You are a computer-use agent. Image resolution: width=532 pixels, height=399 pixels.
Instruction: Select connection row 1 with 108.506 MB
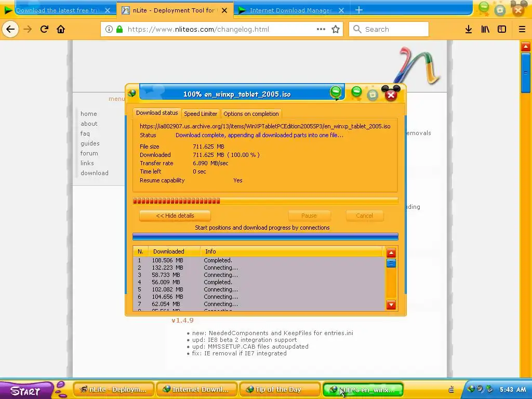pyautogui.click(x=259, y=261)
